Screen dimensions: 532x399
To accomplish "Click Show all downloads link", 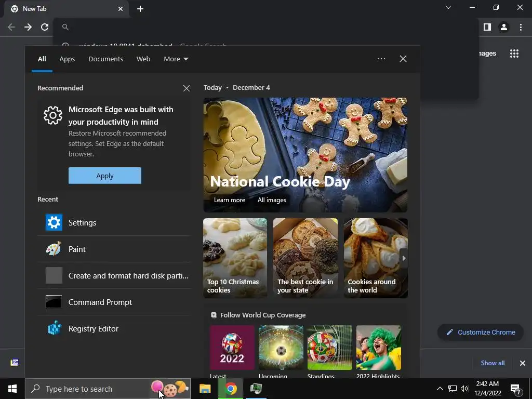I will coord(493,363).
